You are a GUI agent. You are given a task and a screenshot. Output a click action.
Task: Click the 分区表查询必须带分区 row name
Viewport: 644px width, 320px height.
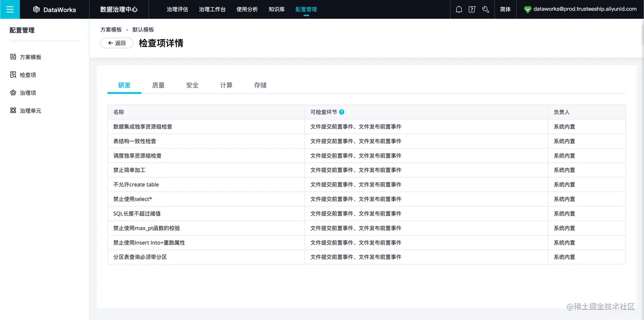140,257
